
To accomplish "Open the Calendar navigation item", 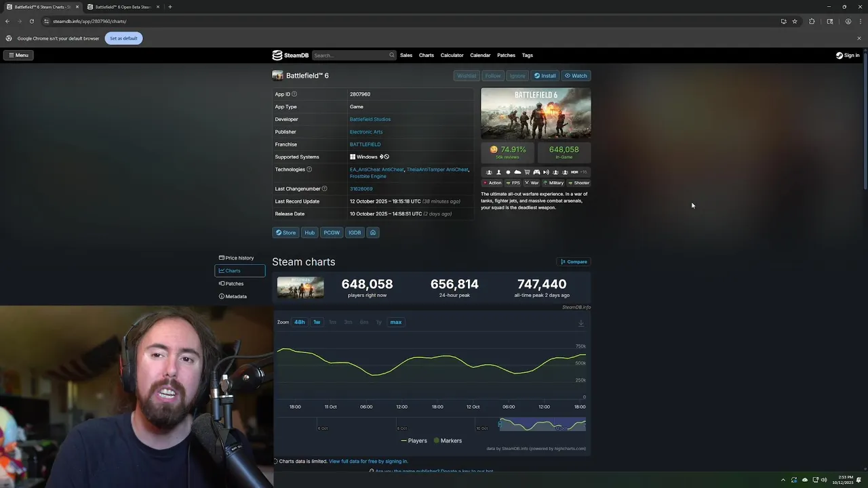I will [x=480, y=55].
